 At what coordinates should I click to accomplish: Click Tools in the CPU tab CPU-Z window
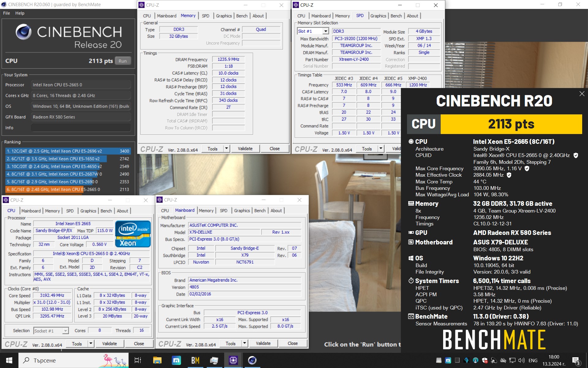click(x=77, y=343)
